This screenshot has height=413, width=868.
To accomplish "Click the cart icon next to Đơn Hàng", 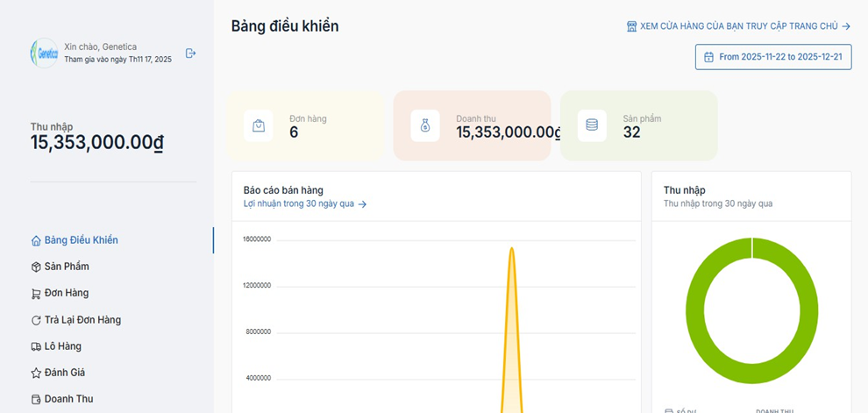I will point(36,294).
